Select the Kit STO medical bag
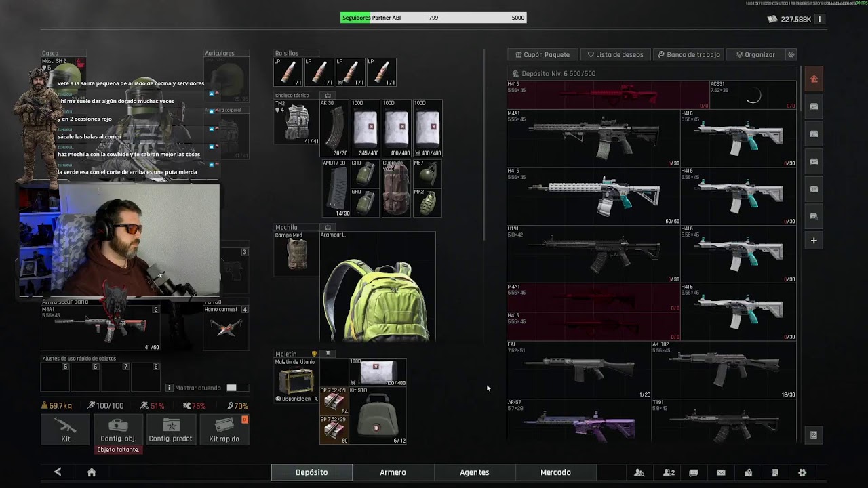Image resolution: width=868 pixels, height=488 pixels. (377, 415)
